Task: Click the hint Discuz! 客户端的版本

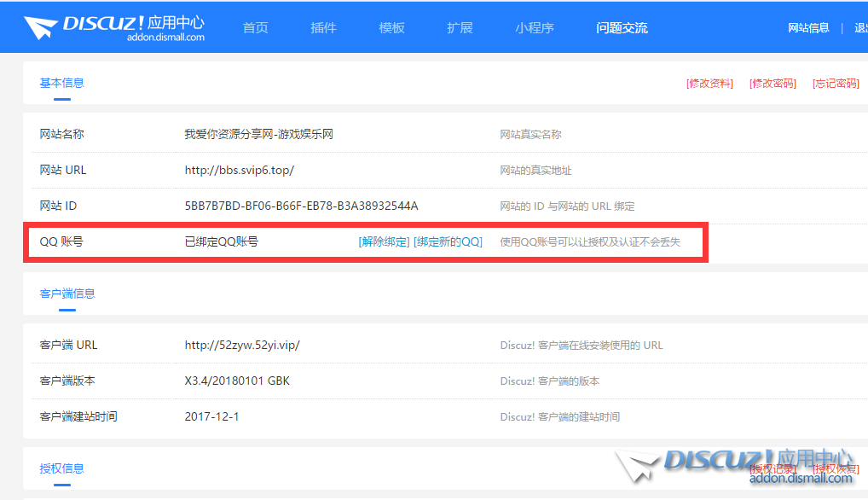Action: (x=549, y=381)
